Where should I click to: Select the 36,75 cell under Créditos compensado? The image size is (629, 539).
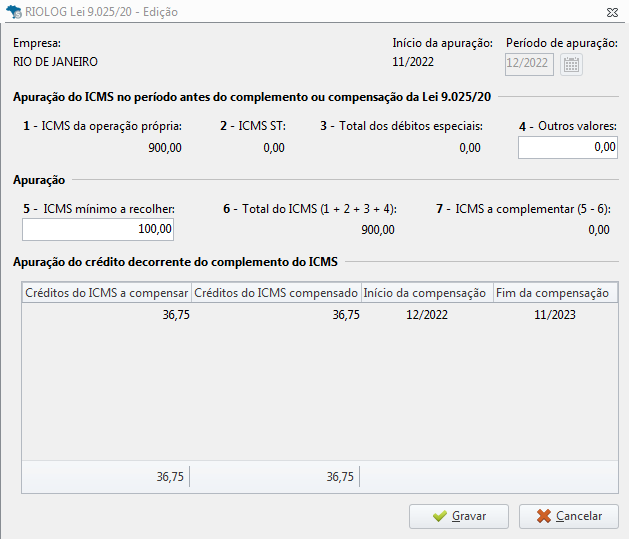346,315
